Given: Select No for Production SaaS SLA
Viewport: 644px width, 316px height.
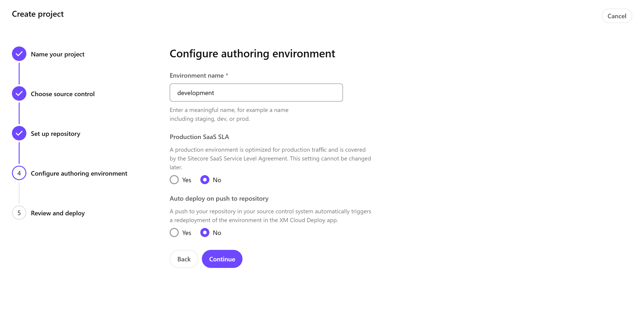Looking at the screenshot, I should click(x=205, y=180).
